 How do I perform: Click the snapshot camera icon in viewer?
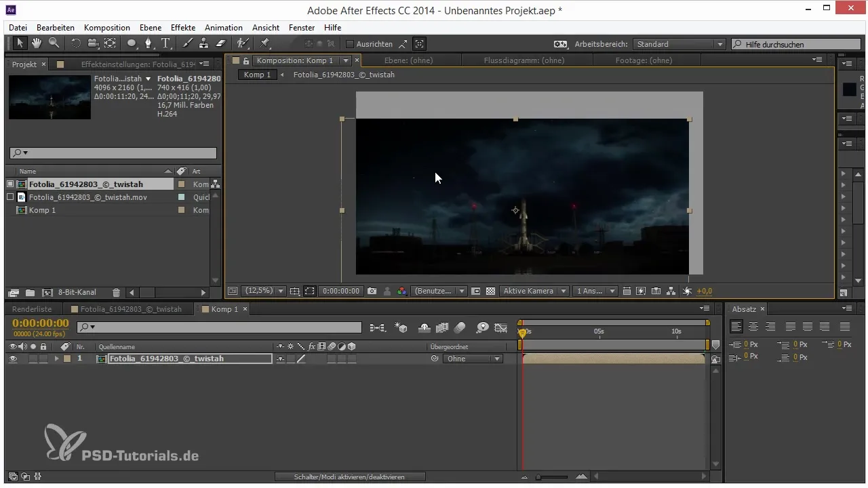click(372, 291)
